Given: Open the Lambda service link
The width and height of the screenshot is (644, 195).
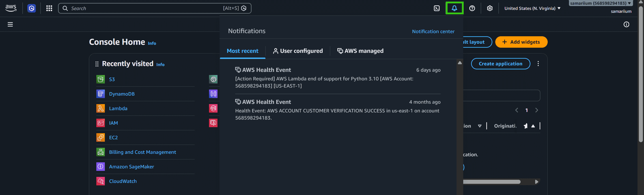Looking at the screenshot, I should pyautogui.click(x=118, y=108).
